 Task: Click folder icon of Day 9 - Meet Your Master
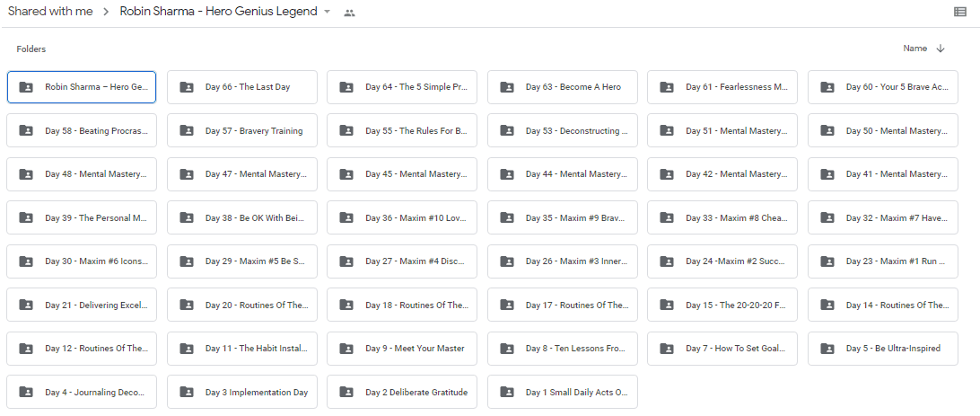coord(346,349)
